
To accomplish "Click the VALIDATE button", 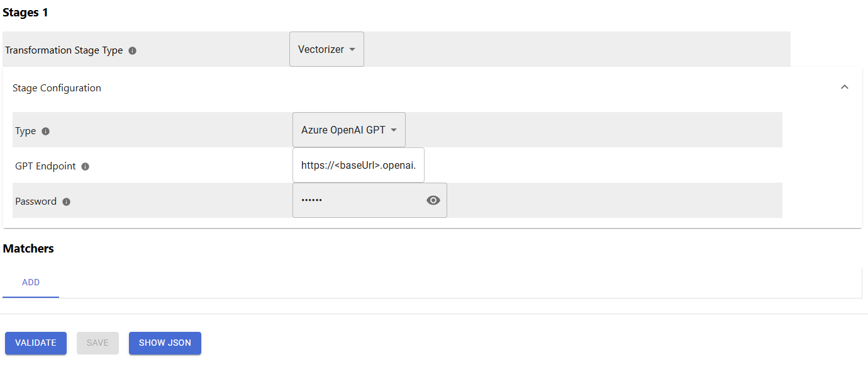I will click(x=36, y=343).
